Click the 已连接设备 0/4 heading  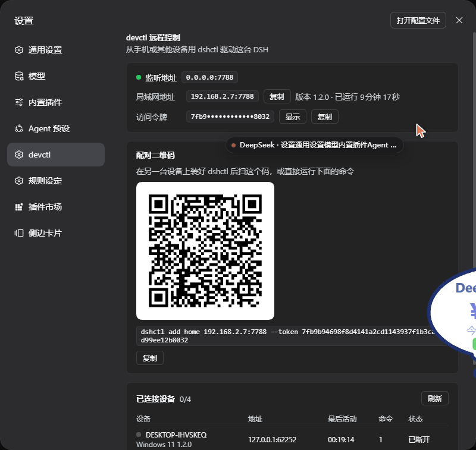click(x=164, y=399)
